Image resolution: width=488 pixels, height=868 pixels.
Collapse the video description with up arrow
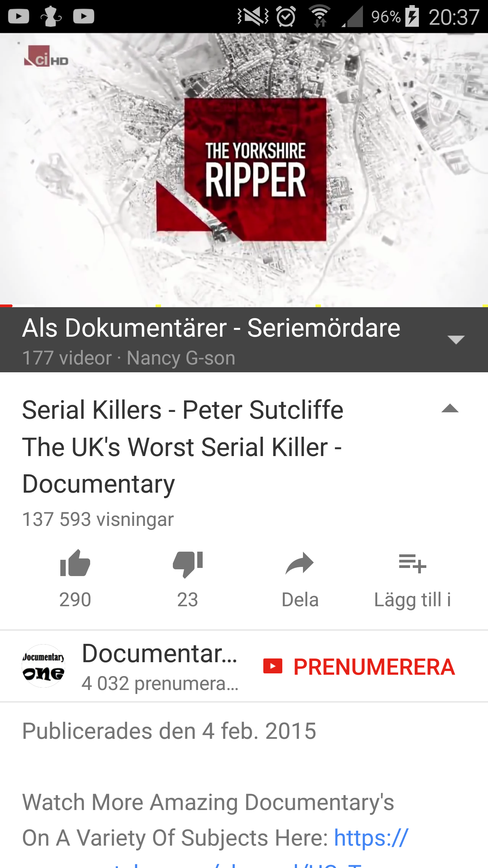450,408
